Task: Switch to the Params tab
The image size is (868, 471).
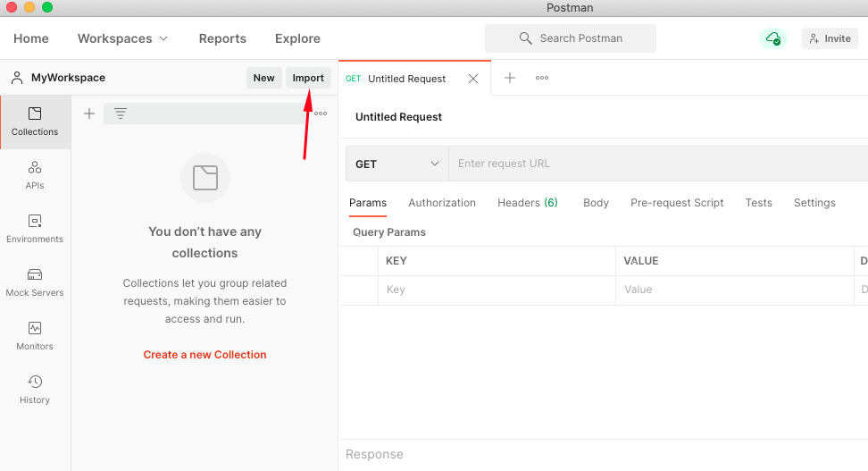Action: [368, 203]
